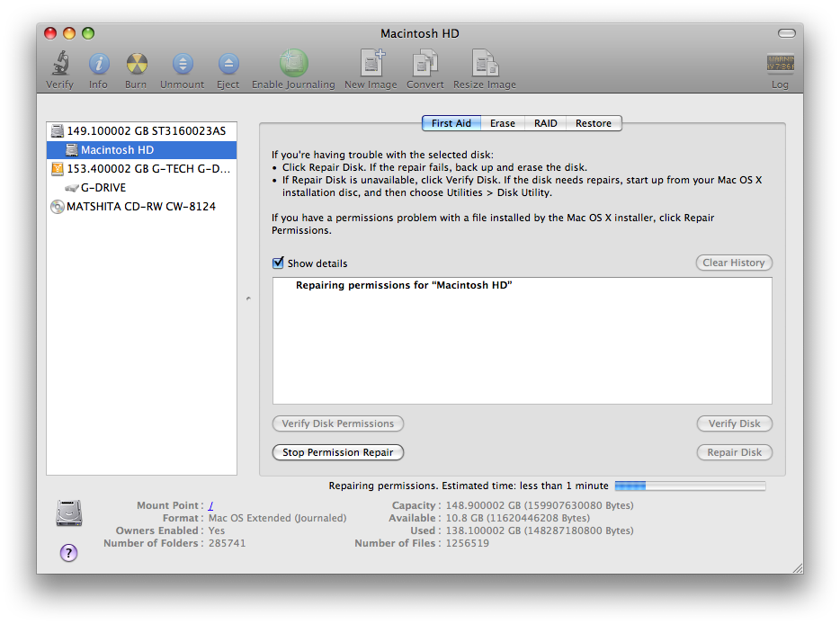Switch to the RAID tab
The width and height of the screenshot is (840, 624).
pos(545,123)
